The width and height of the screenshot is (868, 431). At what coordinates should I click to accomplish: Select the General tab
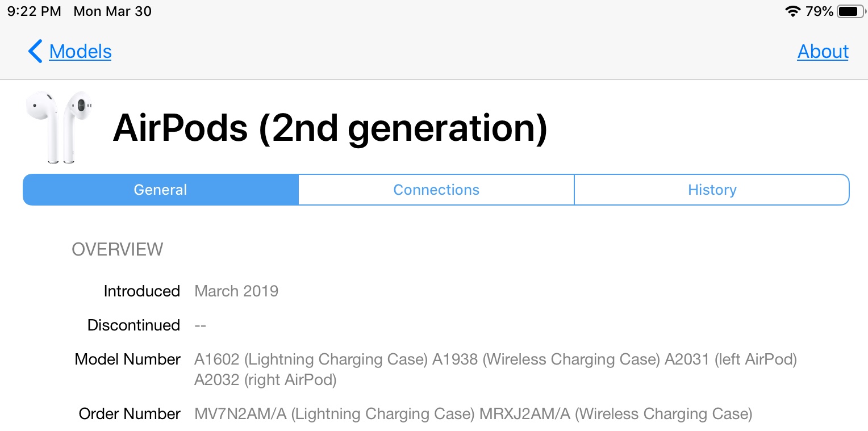160,190
